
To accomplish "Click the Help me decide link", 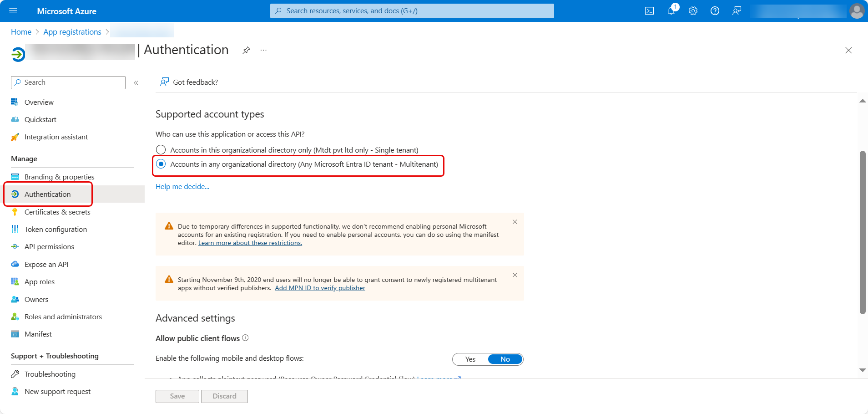I will [x=182, y=186].
